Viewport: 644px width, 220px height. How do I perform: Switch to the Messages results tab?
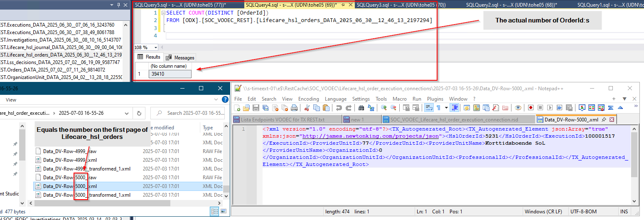(180, 57)
